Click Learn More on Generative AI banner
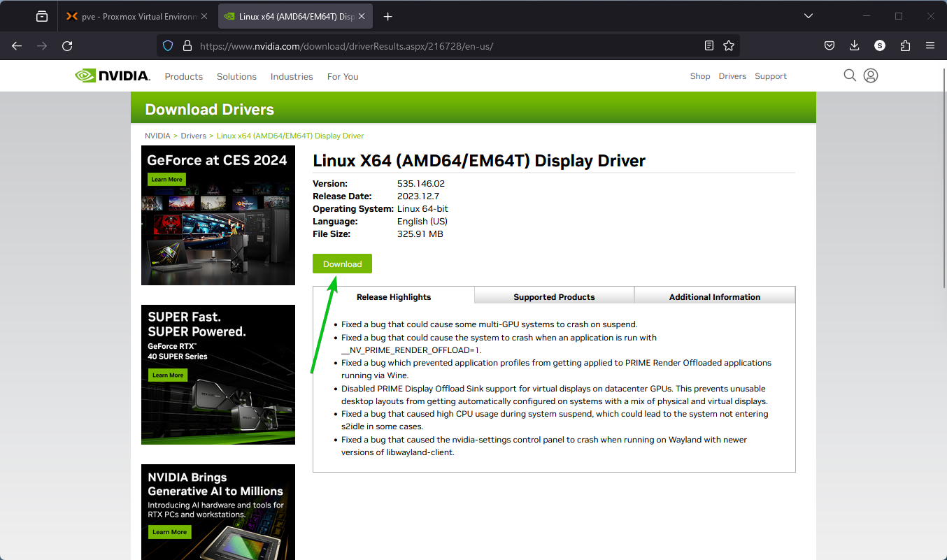 (x=169, y=532)
